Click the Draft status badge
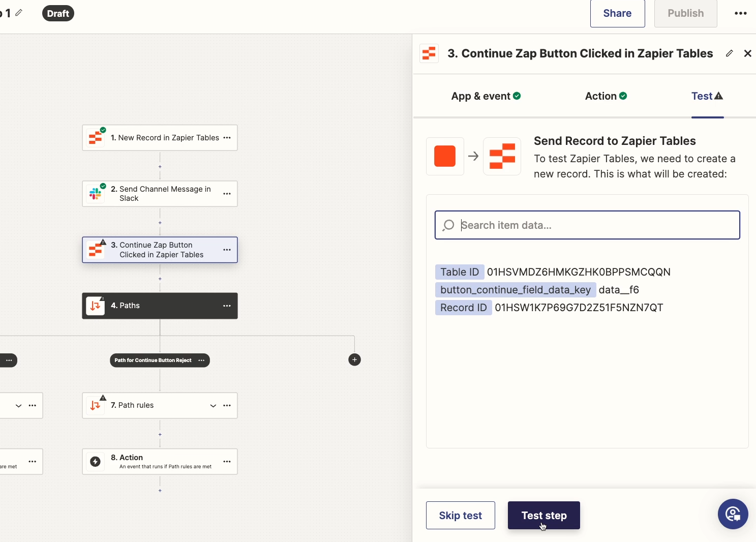The width and height of the screenshot is (756, 542). 58,13
